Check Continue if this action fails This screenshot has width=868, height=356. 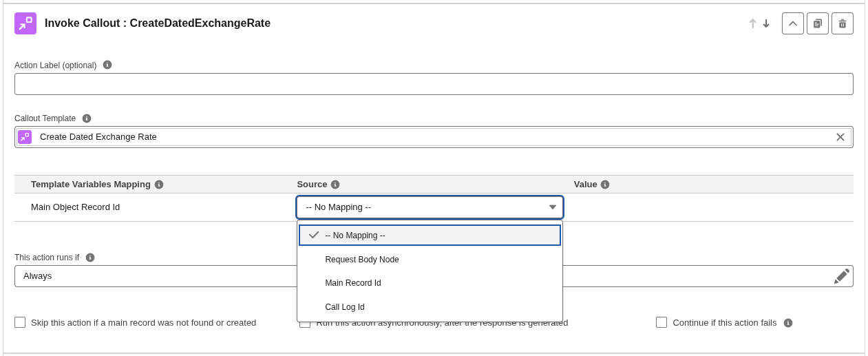[661, 322]
